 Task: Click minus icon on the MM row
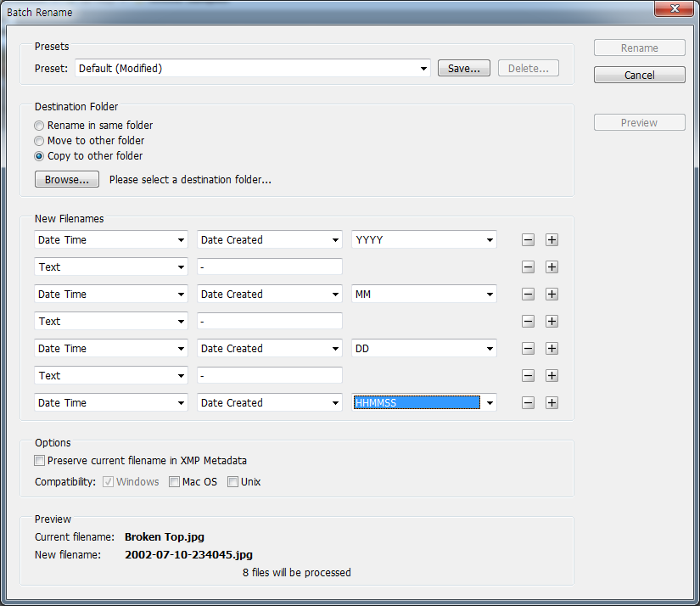pos(528,295)
